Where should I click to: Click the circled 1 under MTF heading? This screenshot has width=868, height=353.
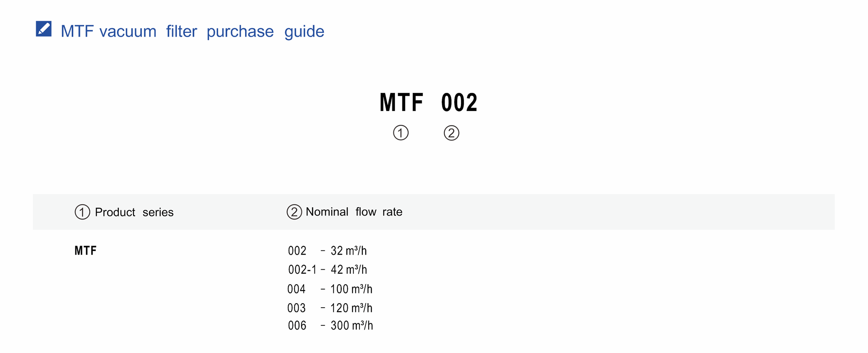click(400, 133)
